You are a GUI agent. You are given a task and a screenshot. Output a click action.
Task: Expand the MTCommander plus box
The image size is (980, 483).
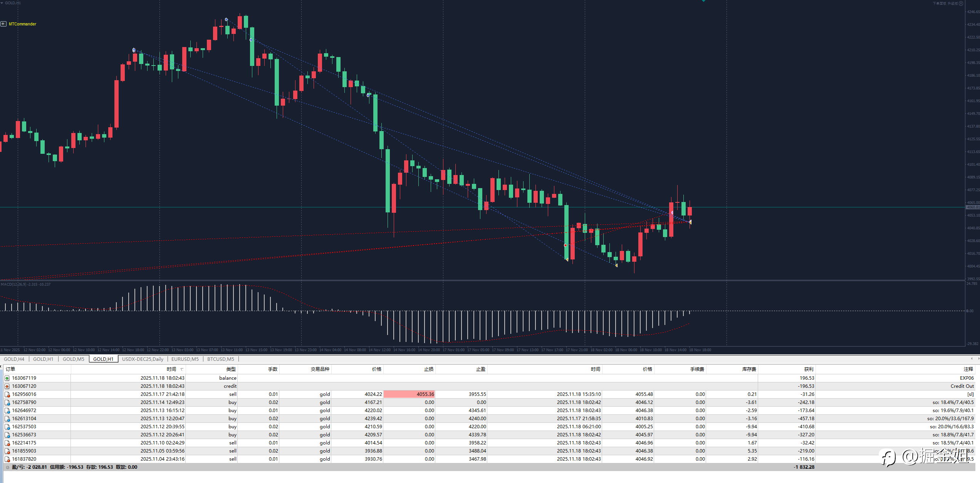3,24
